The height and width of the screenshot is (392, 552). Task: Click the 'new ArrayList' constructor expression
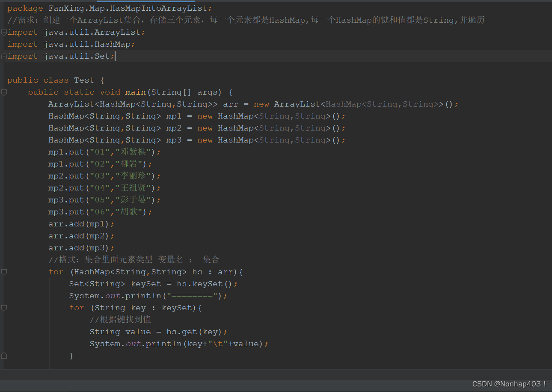[287, 104]
